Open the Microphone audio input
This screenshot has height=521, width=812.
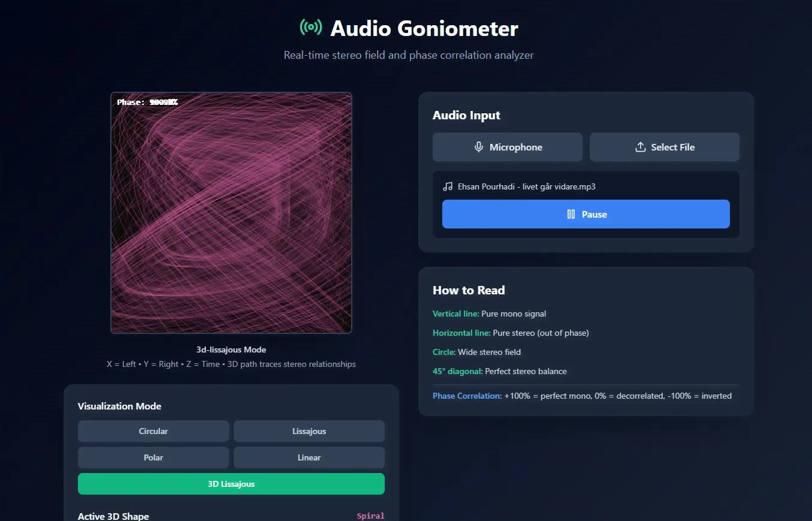pos(507,146)
